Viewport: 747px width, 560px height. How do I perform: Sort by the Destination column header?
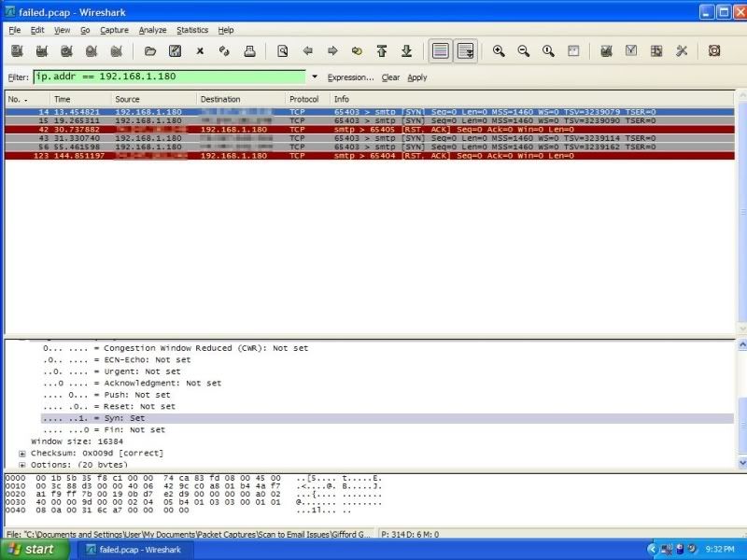pos(241,99)
